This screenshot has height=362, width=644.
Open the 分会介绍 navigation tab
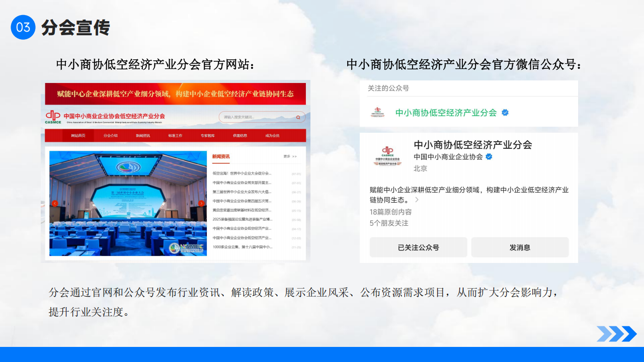pyautogui.click(x=111, y=136)
